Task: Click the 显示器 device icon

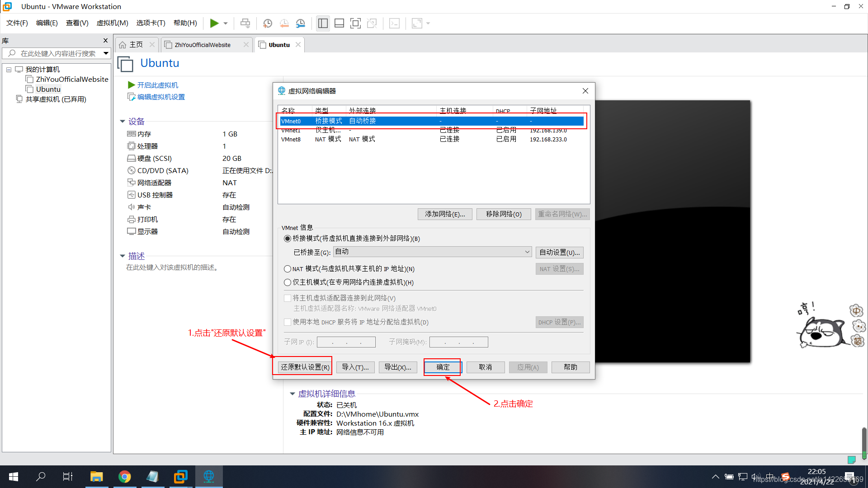Action: [132, 231]
